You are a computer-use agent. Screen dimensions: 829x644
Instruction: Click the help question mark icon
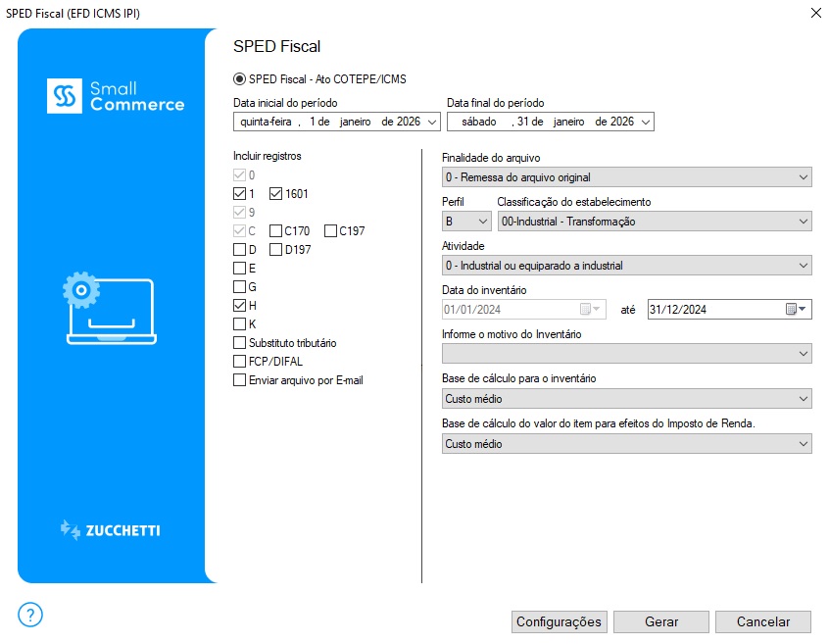tap(30, 615)
